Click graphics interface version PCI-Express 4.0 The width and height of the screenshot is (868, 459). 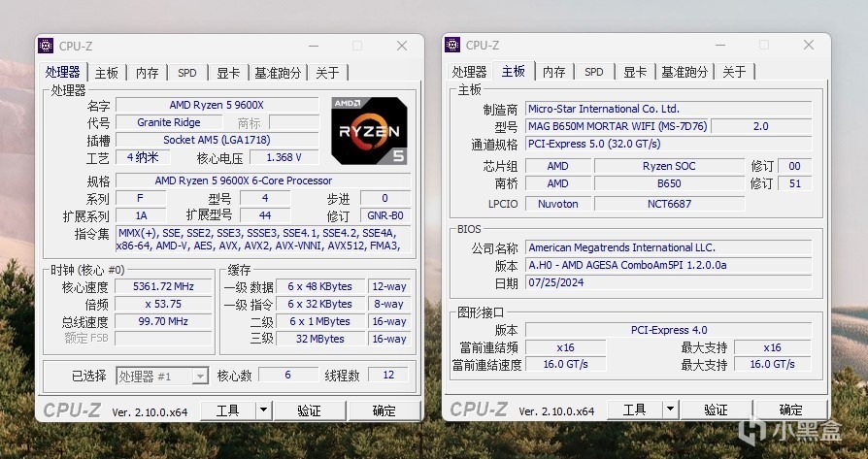coord(669,330)
